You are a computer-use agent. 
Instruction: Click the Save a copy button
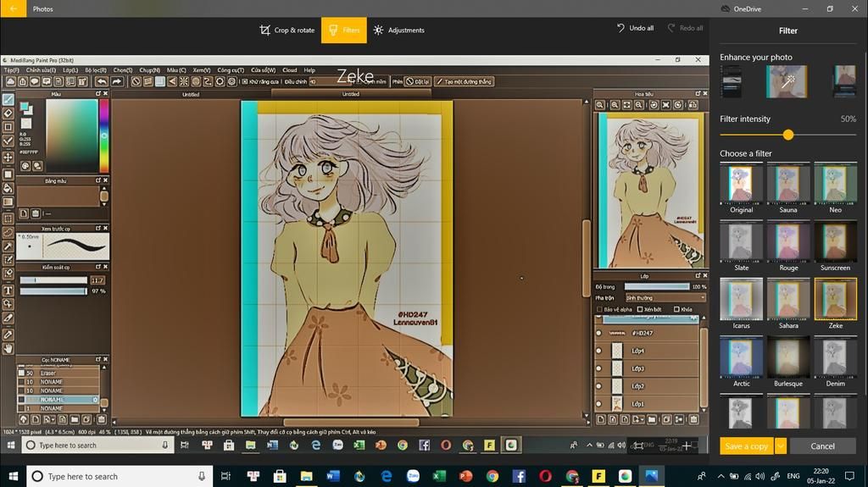coord(746,446)
